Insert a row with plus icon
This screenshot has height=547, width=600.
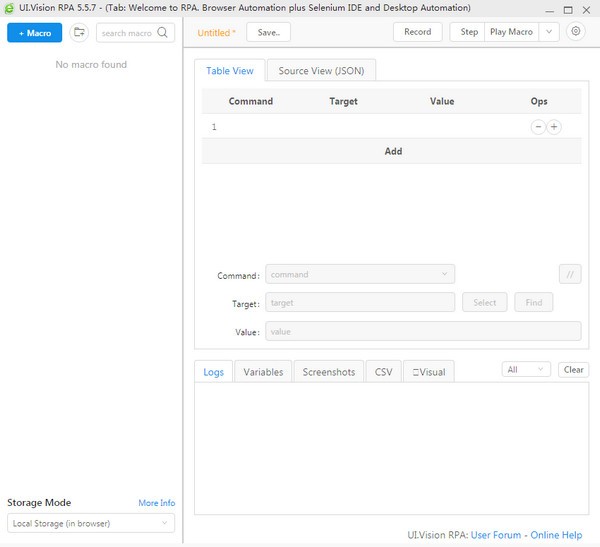pyautogui.click(x=554, y=127)
